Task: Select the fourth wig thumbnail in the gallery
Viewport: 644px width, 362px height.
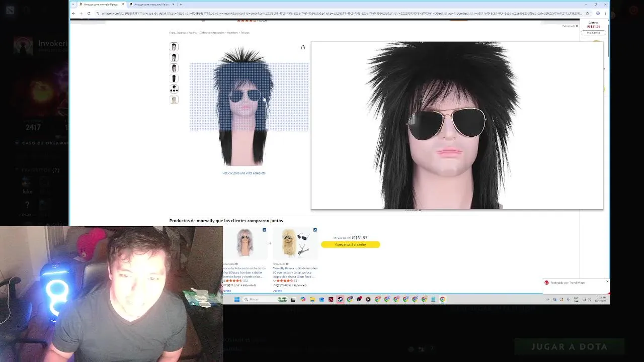Action: 174,78
